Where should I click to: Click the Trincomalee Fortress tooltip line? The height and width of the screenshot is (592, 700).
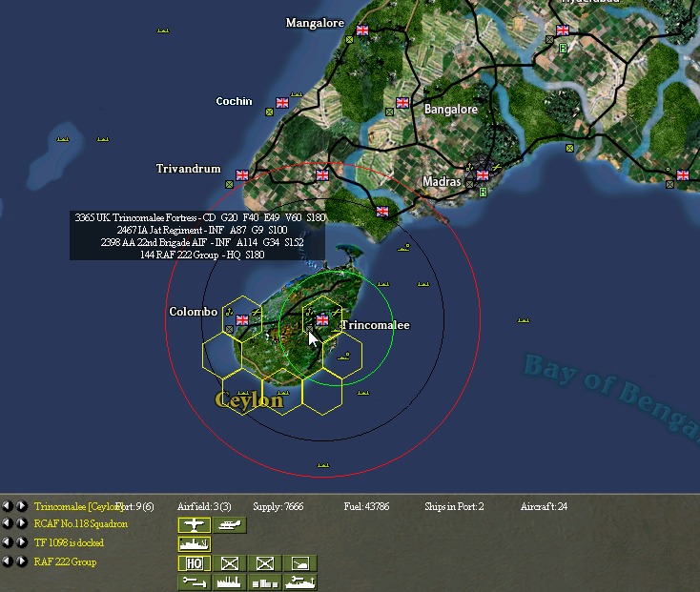click(199, 217)
